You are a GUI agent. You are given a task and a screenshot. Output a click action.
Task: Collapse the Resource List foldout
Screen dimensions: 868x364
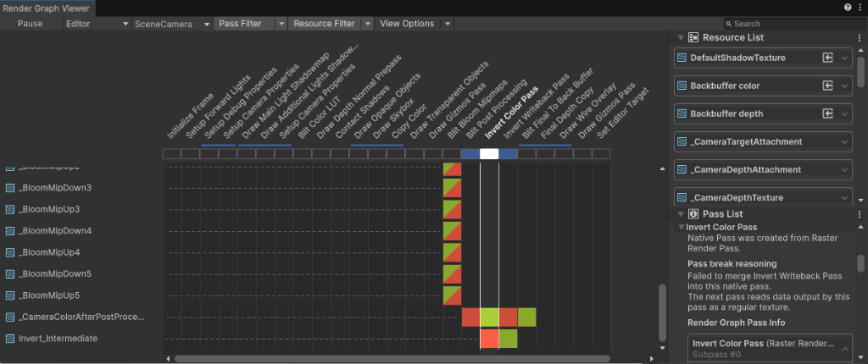(681, 37)
